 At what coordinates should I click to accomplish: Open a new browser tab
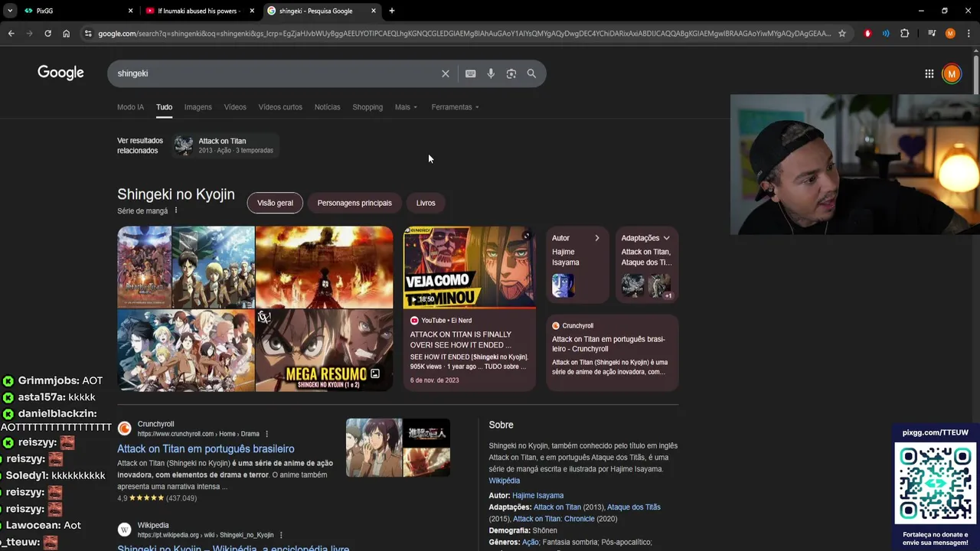pyautogui.click(x=391, y=11)
